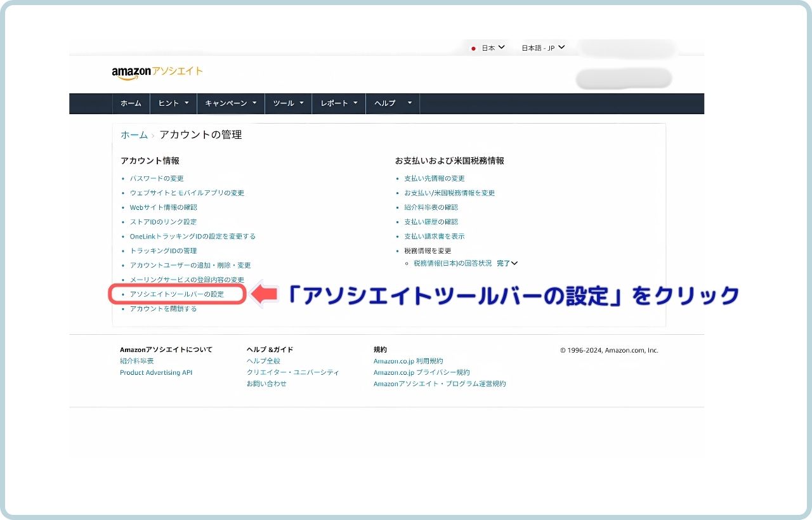Open the パスワードの変更 link
This screenshot has width=812, height=520.
pos(157,179)
